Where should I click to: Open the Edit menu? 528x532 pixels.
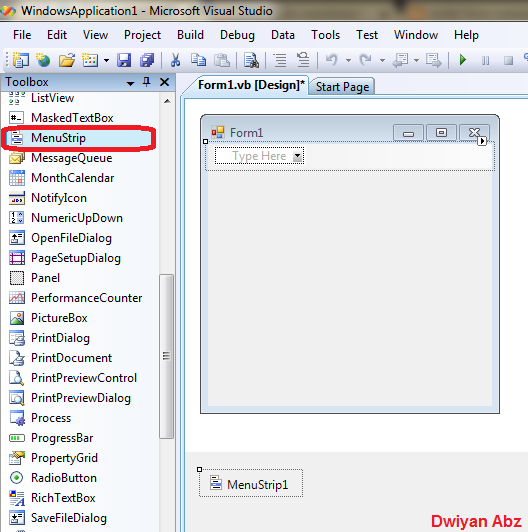tap(57, 35)
